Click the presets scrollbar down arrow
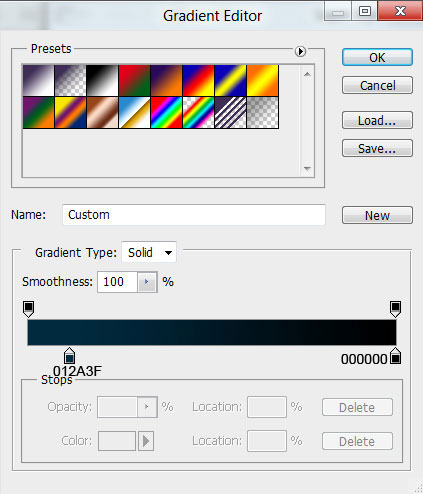423x494 pixels. (307, 169)
